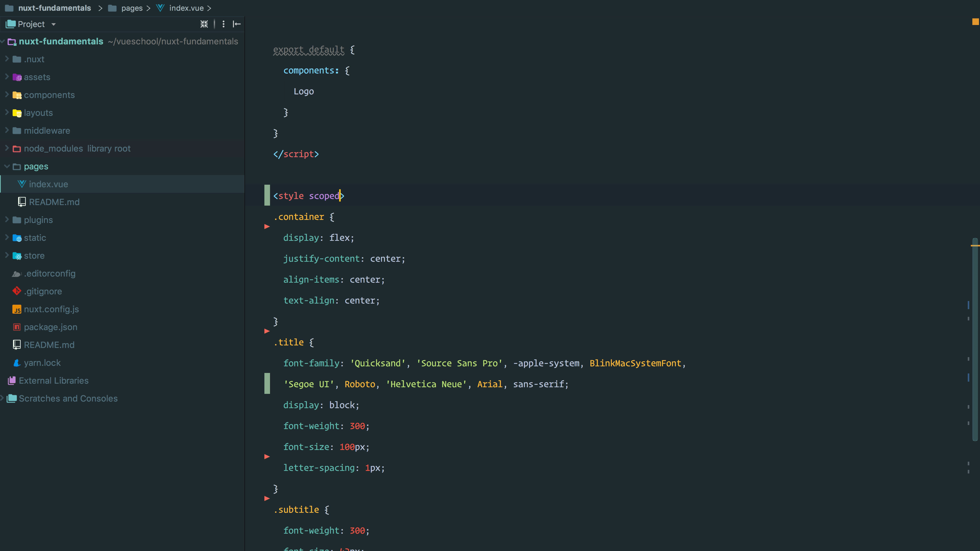
Task: Click 'text-align: center;' declaration
Action: pyautogui.click(x=331, y=300)
